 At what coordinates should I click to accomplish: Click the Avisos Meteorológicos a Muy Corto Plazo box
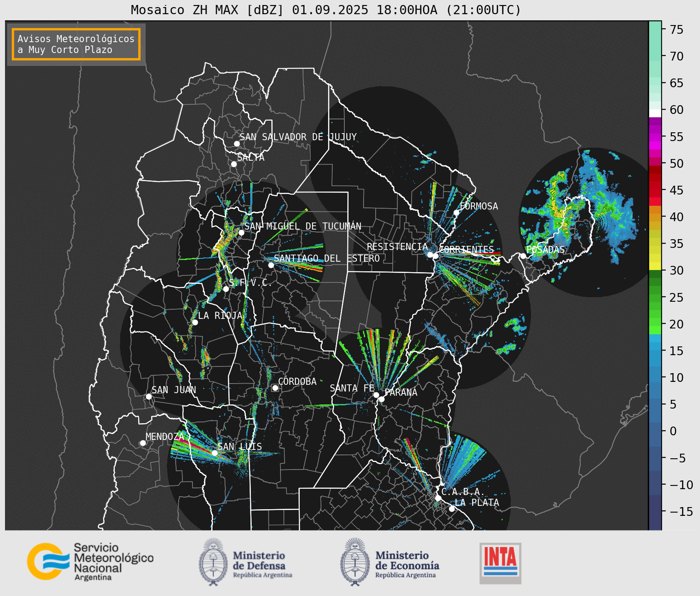tap(76, 44)
